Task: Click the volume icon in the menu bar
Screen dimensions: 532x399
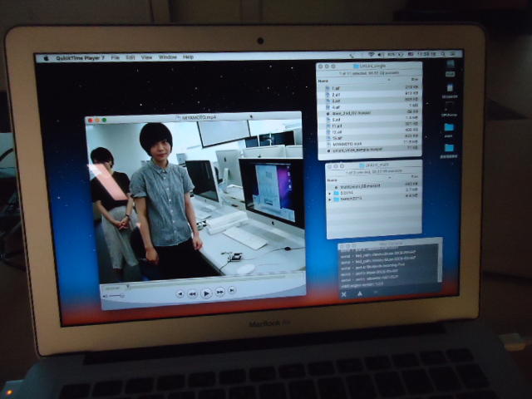Action: [x=381, y=54]
